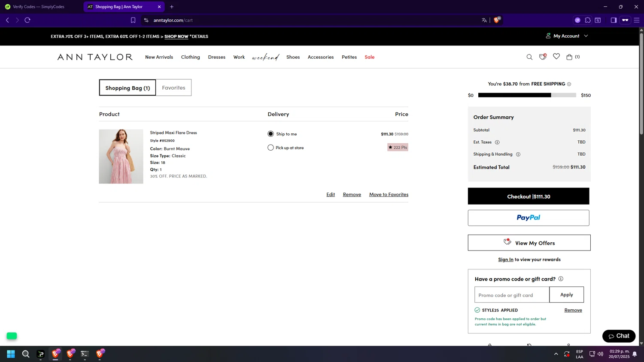Viewport: 644px width, 362px height.
Task: Click *DETAILS in promo banner
Action: (199, 36)
